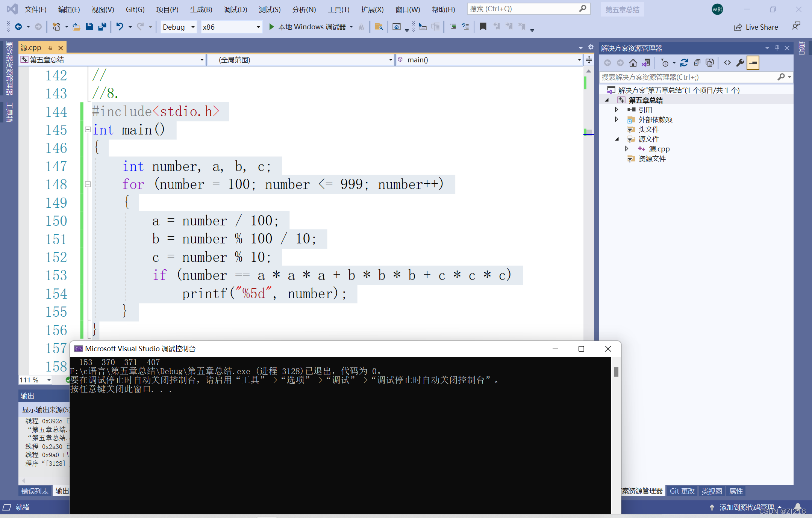Screen dimensions: 812x518
Task: Switch views icon in Solution Explorer toolbar
Action: (x=646, y=63)
